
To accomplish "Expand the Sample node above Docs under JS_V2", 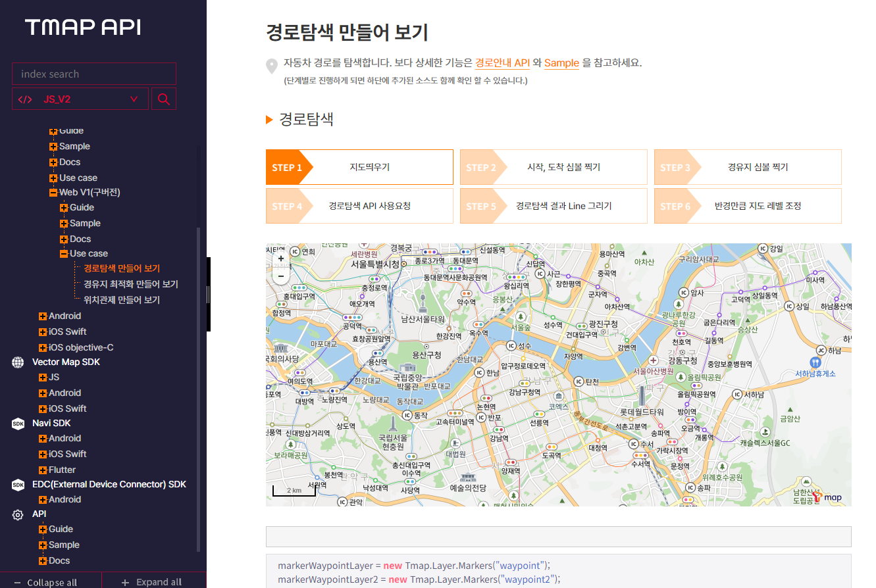I will tap(53, 147).
